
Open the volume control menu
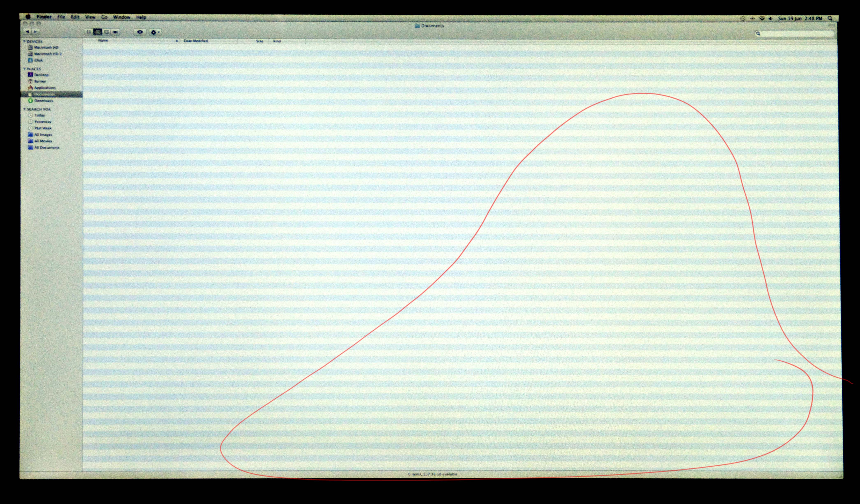pyautogui.click(x=771, y=18)
